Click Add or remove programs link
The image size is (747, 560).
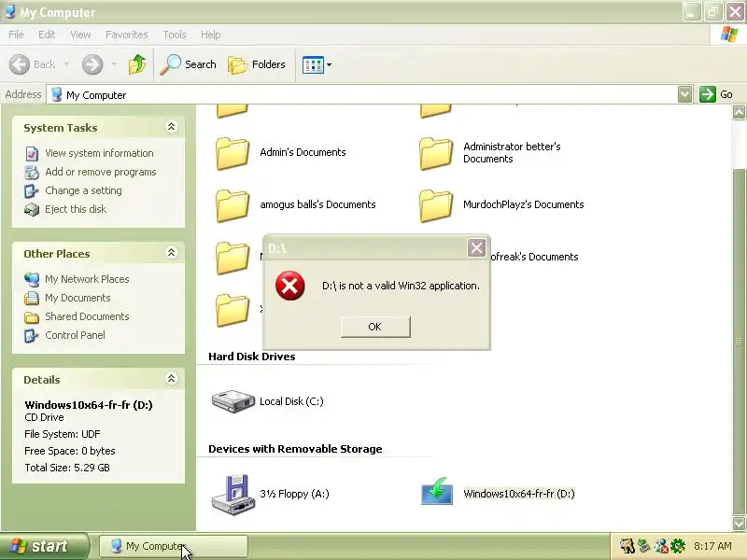[x=101, y=172]
